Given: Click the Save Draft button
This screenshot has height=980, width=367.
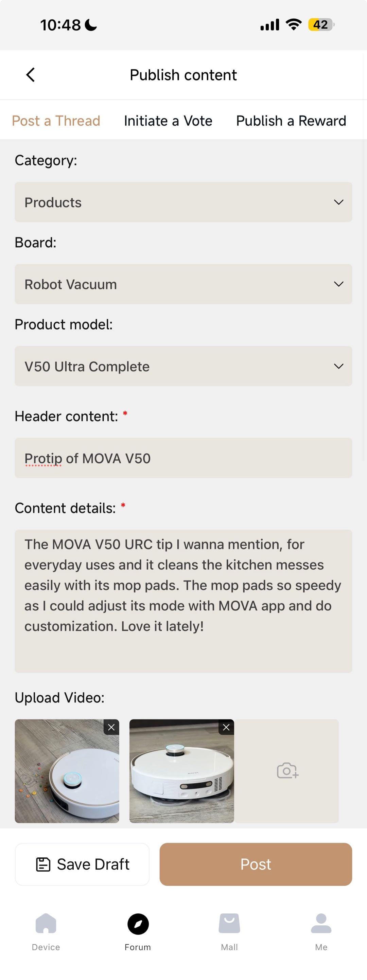Looking at the screenshot, I should (82, 865).
